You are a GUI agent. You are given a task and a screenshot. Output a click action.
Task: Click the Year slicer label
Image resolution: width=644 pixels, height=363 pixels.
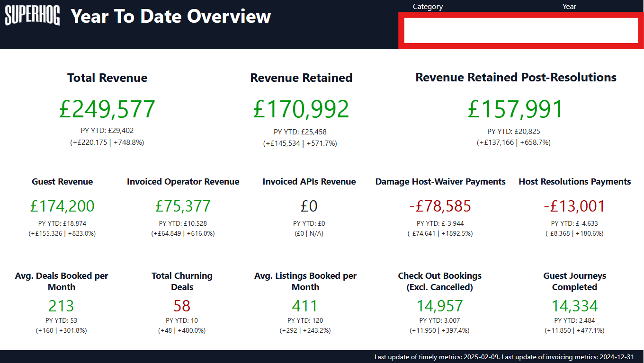[569, 7]
